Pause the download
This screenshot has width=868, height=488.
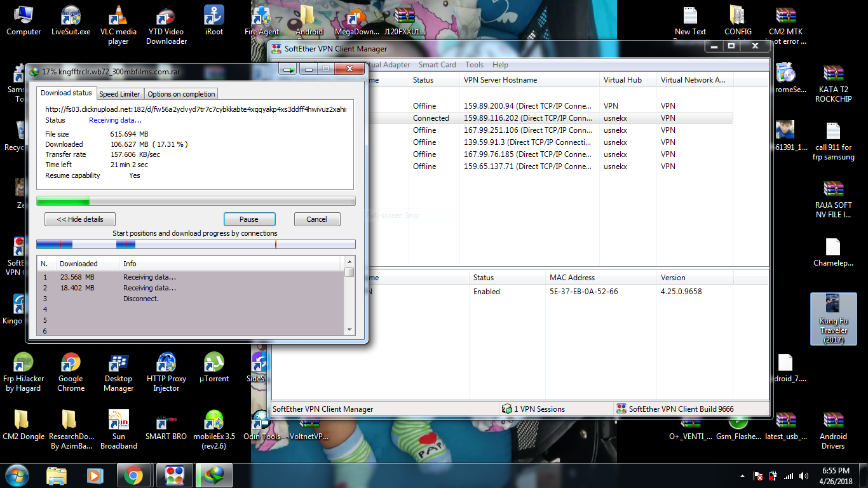pos(249,219)
